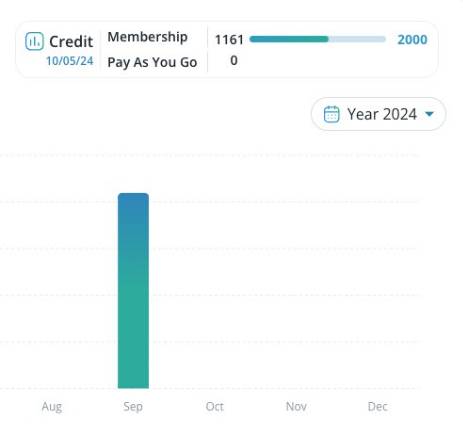Click the Credit label

[71, 42]
